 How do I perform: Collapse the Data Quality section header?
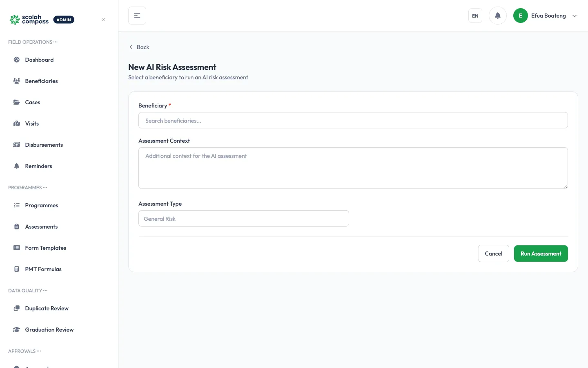click(x=28, y=291)
